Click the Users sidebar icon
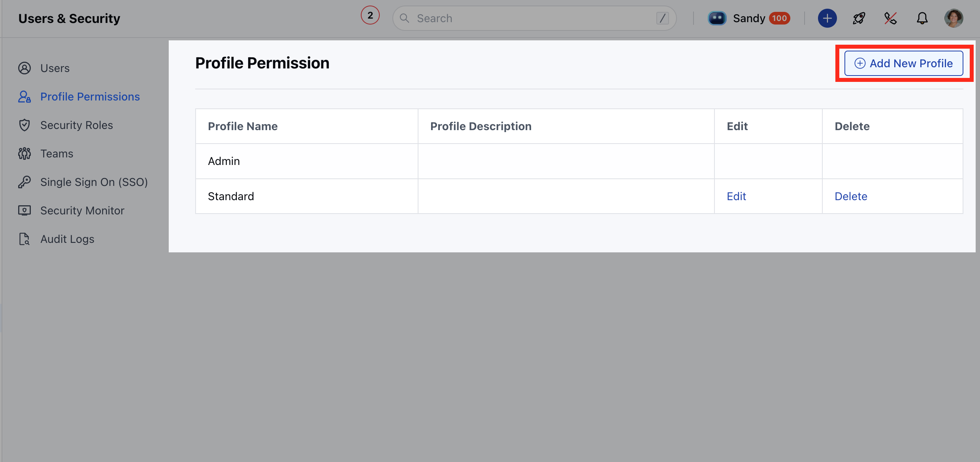Image resolution: width=980 pixels, height=462 pixels. (24, 68)
